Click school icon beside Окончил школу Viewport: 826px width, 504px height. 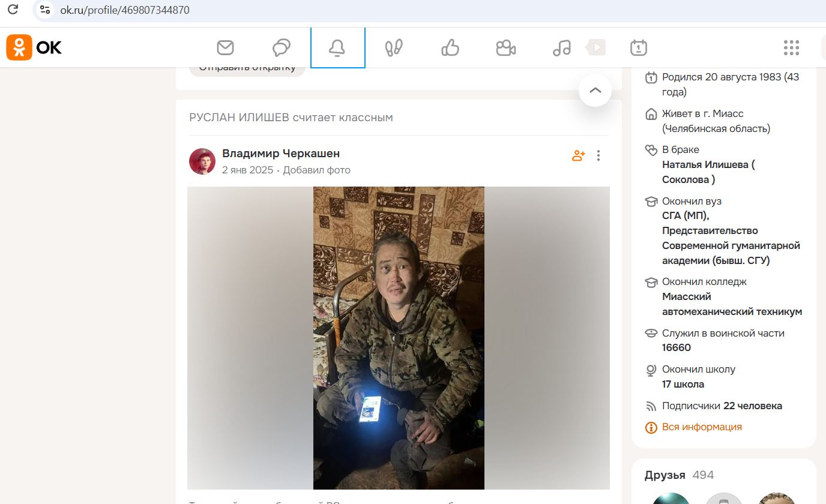point(651,370)
